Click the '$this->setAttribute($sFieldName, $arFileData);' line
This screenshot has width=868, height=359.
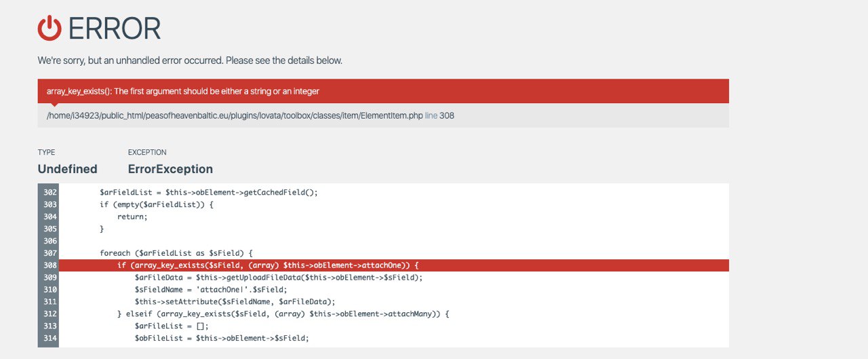click(235, 302)
